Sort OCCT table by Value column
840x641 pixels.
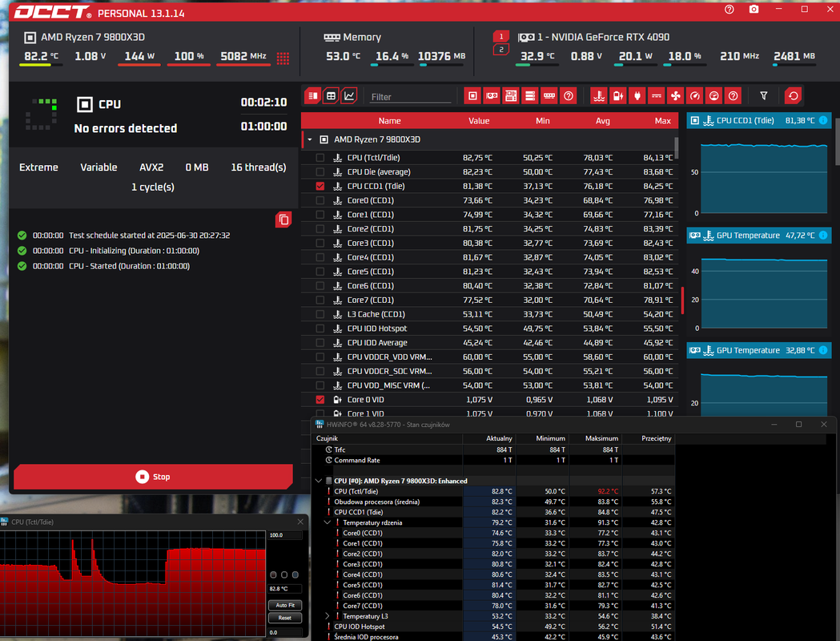point(479,121)
